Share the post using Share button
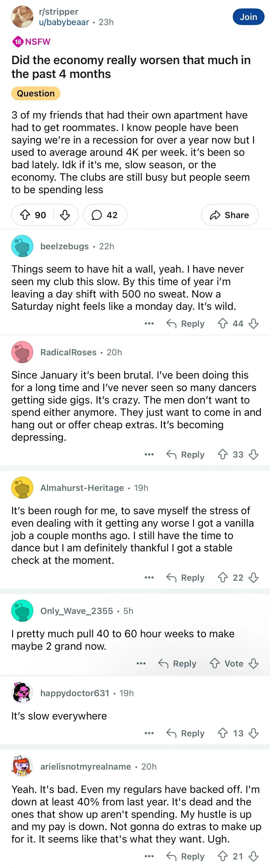Image resolution: width=270 pixels, height=868 pixels. click(230, 215)
